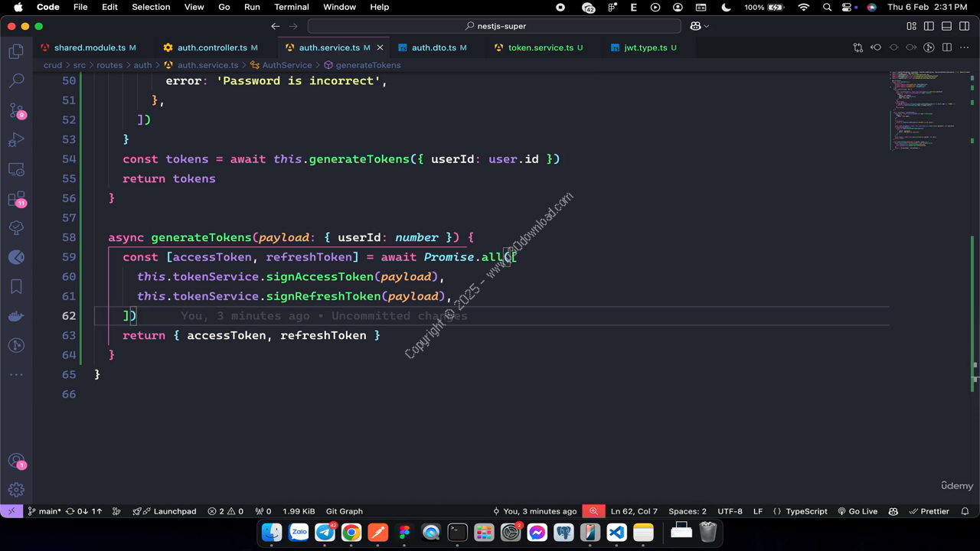Open Telegram from the Dock

point(325,532)
